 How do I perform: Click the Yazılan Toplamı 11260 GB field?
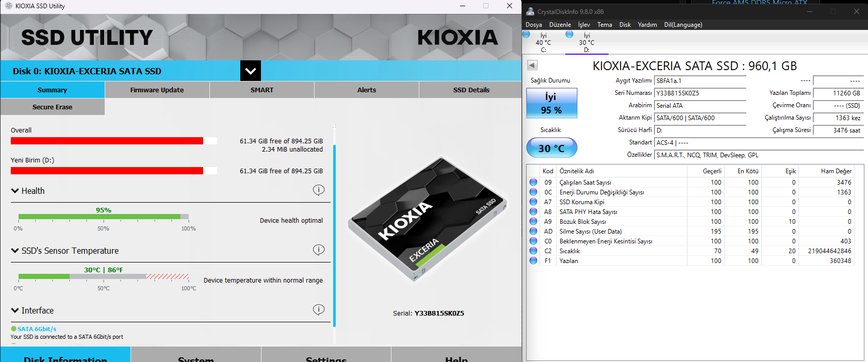pos(838,93)
